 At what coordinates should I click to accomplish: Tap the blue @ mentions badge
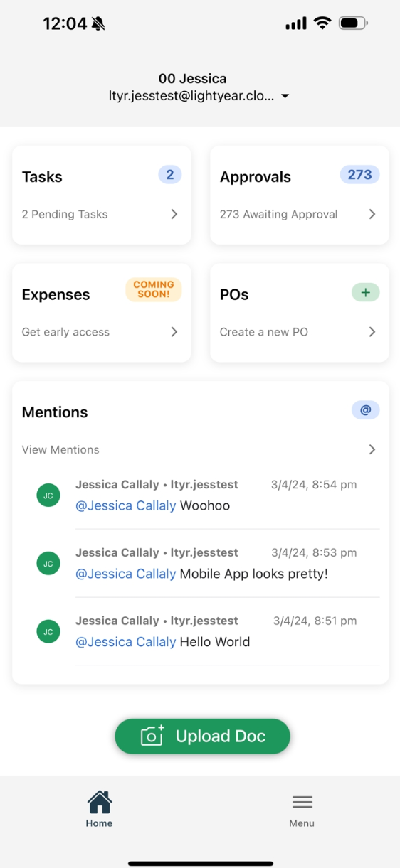[x=365, y=410]
